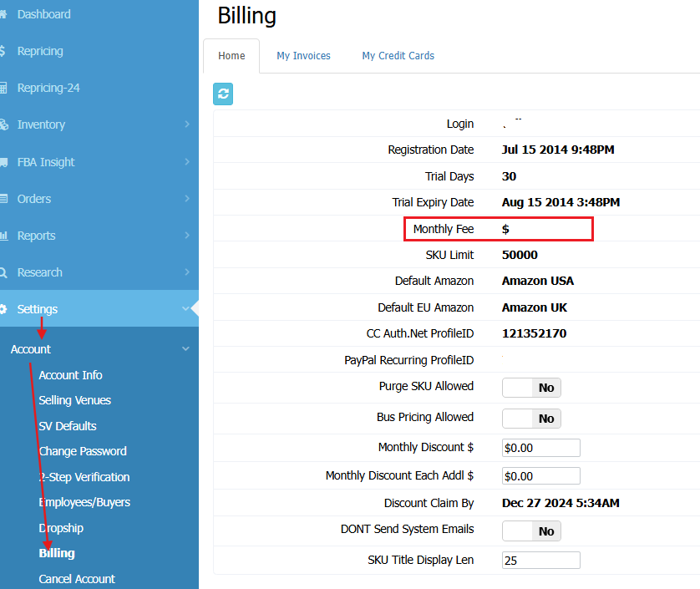700x589 pixels.
Task: Enable the Bus Pricing Allowed switch
Action: (531, 419)
